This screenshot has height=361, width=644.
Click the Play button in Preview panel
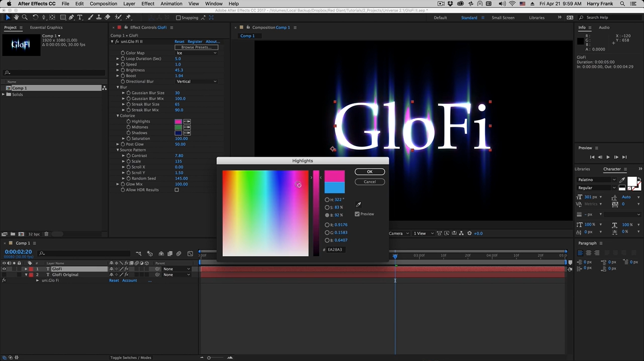click(608, 157)
